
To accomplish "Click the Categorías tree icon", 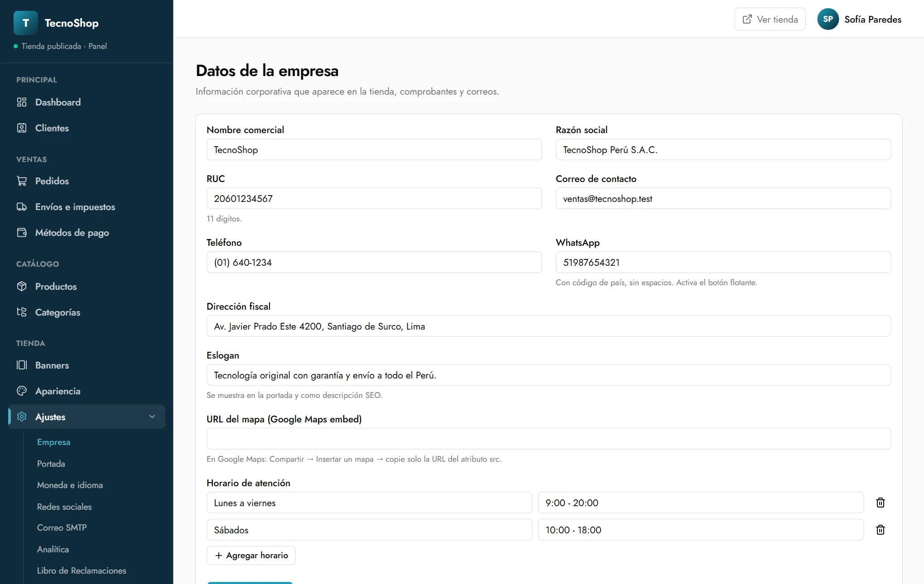I will click(x=22, y=312).
